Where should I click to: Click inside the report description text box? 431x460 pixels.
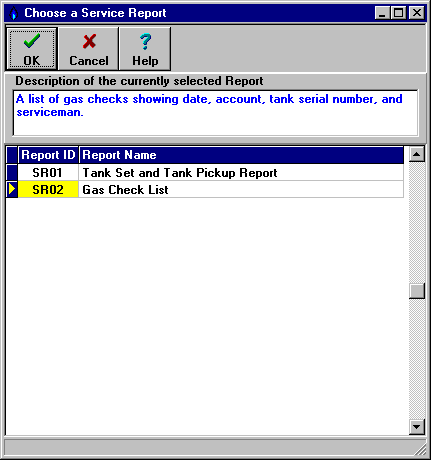[x=215, y=113]
